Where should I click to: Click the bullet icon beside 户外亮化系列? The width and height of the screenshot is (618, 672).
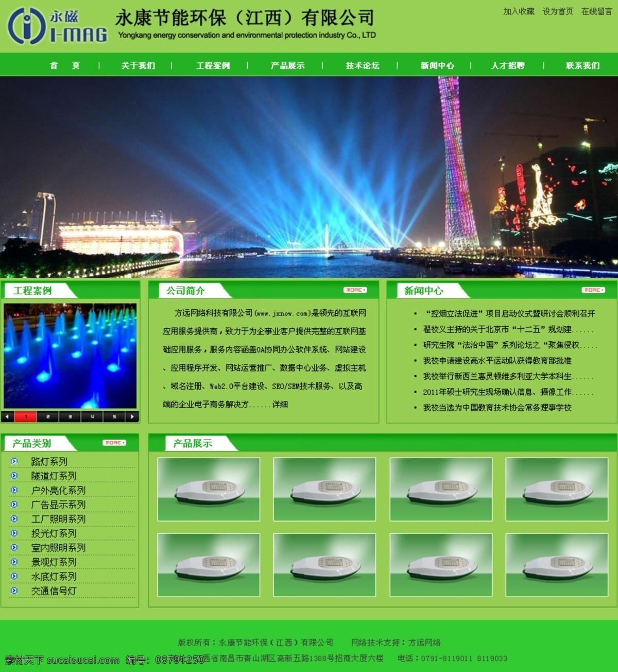coord(14,490)
